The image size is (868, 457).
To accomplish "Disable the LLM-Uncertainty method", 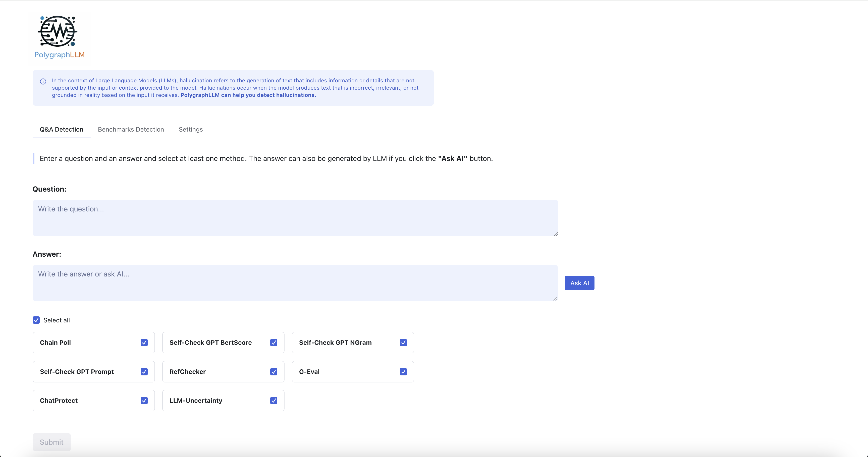I will 274,401.
